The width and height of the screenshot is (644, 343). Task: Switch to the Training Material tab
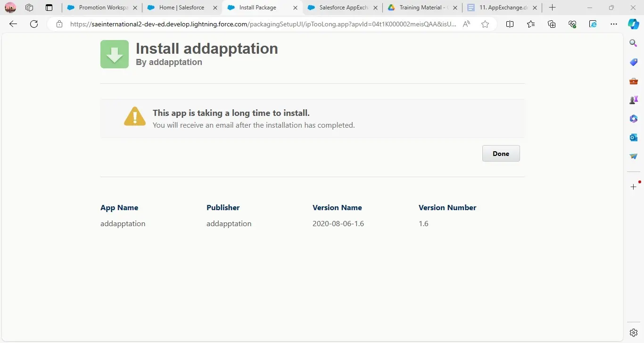(421, 8)
